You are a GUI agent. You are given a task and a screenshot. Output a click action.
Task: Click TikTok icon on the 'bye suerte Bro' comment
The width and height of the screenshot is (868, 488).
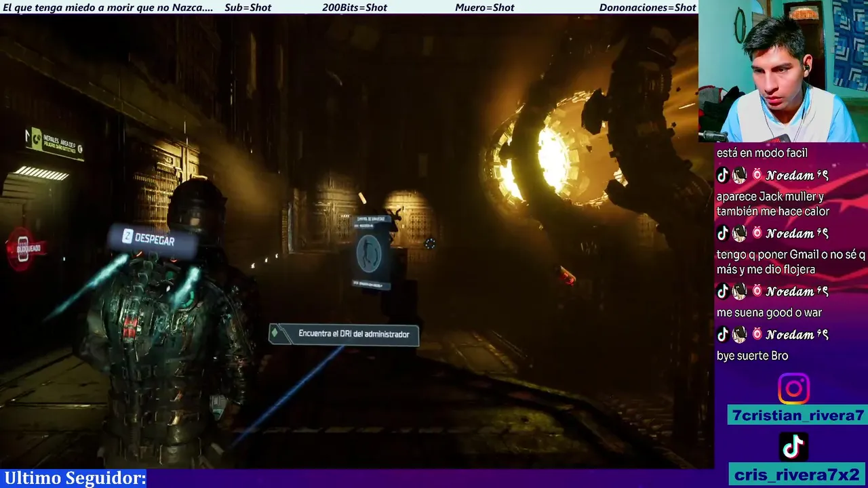tap(723, 335)
